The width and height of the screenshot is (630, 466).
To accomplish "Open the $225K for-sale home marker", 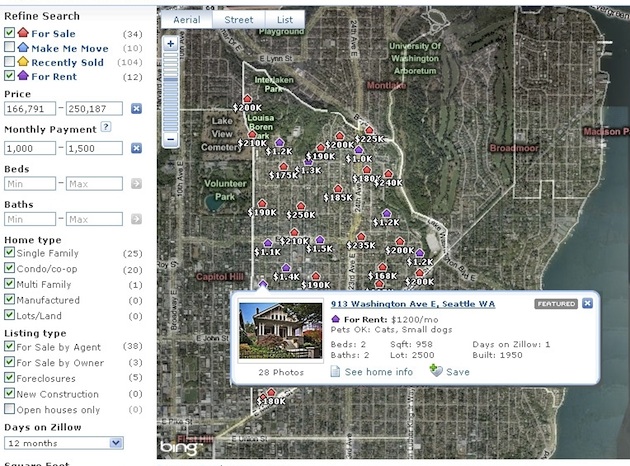I will pos(369,130).
